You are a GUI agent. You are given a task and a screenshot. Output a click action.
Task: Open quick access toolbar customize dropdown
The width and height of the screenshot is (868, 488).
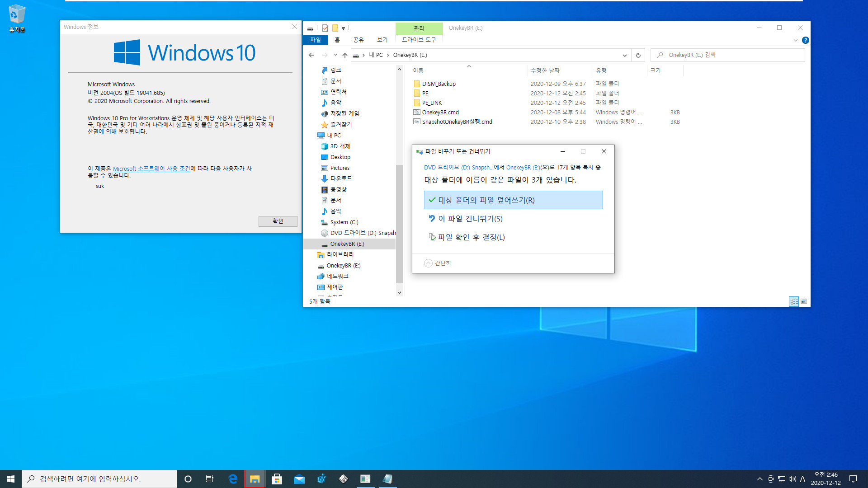tap(343, 28)
